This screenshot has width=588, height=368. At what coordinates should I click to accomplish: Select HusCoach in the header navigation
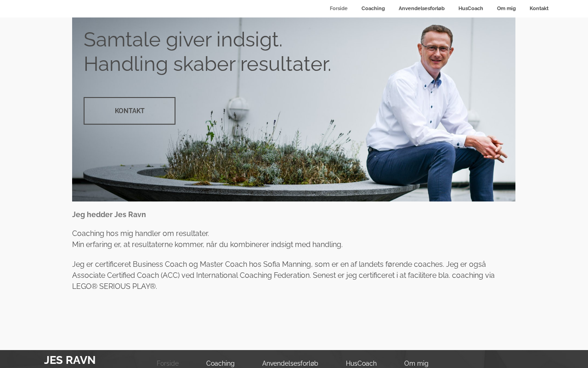(470, 8)
